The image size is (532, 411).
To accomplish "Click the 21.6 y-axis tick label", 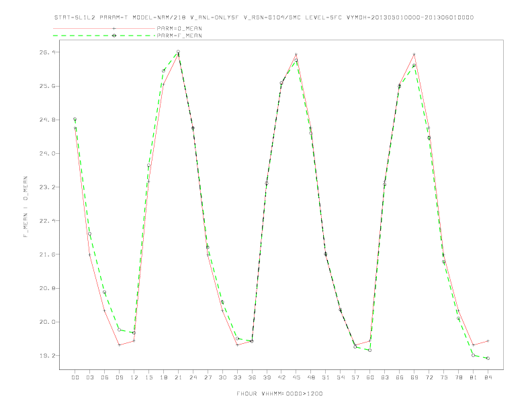I will click(x=47, y=255).
